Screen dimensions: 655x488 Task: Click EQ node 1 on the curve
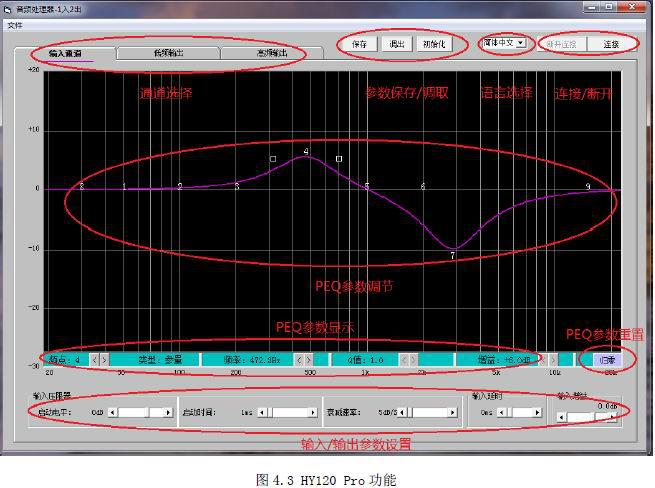tap(124, 187)
